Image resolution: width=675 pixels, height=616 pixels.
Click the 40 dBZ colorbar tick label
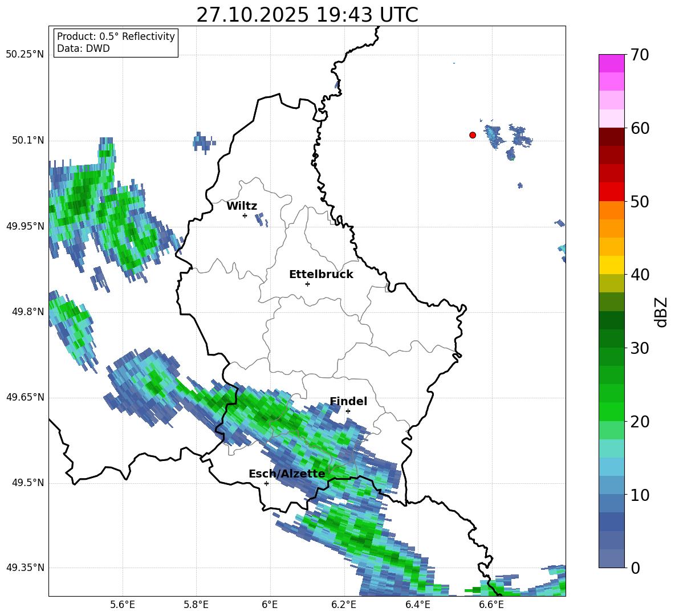pyautogui.click(x=640, y=275)
